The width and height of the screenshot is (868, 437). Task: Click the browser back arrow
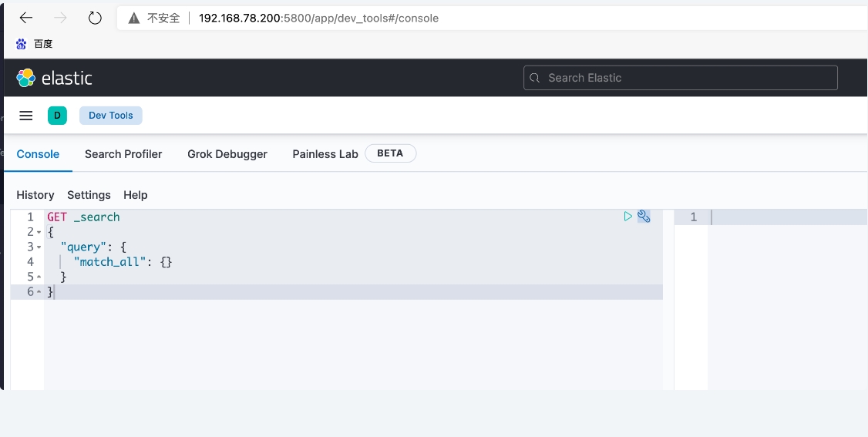(x=26, y=18)
